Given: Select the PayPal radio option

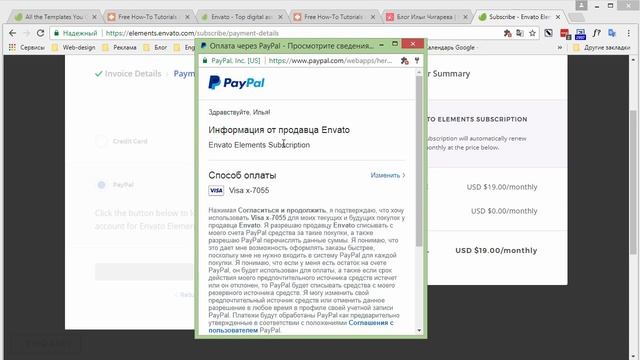Looking at the screenshot, I should (x=101, y=185).
